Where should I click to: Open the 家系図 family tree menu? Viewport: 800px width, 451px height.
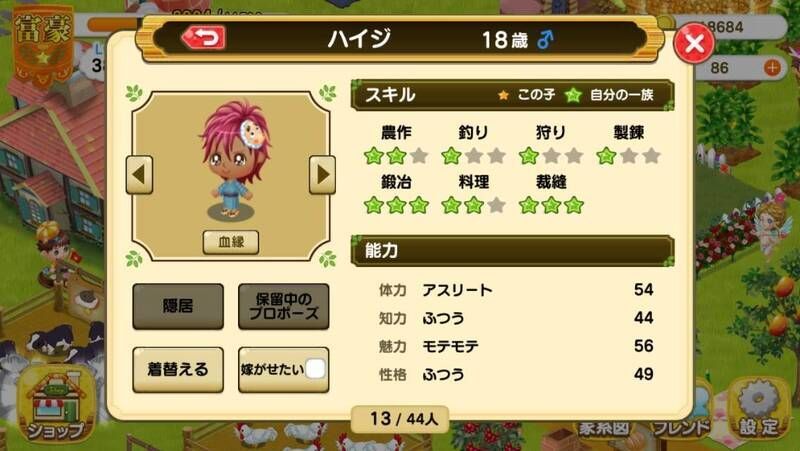tap(605, 428)
